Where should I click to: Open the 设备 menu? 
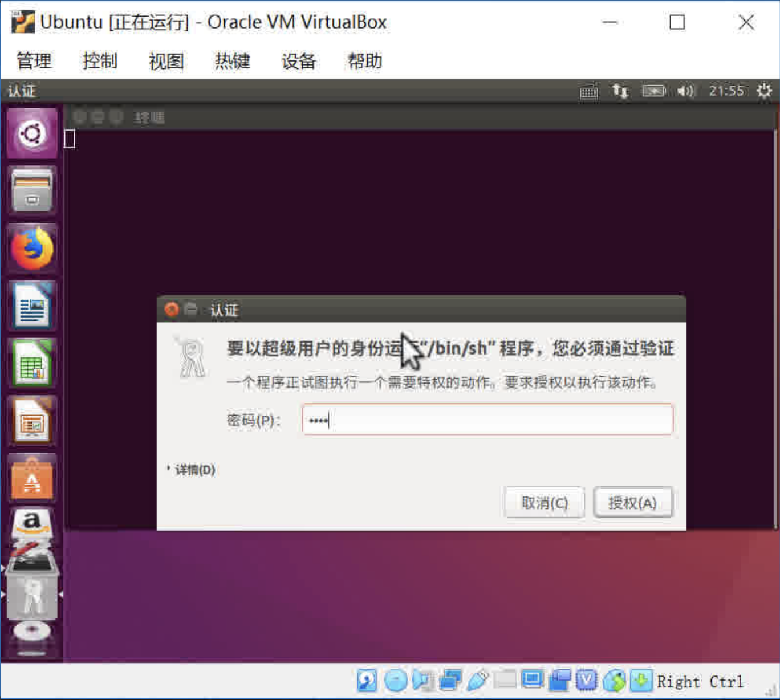[x=298, y=60]
